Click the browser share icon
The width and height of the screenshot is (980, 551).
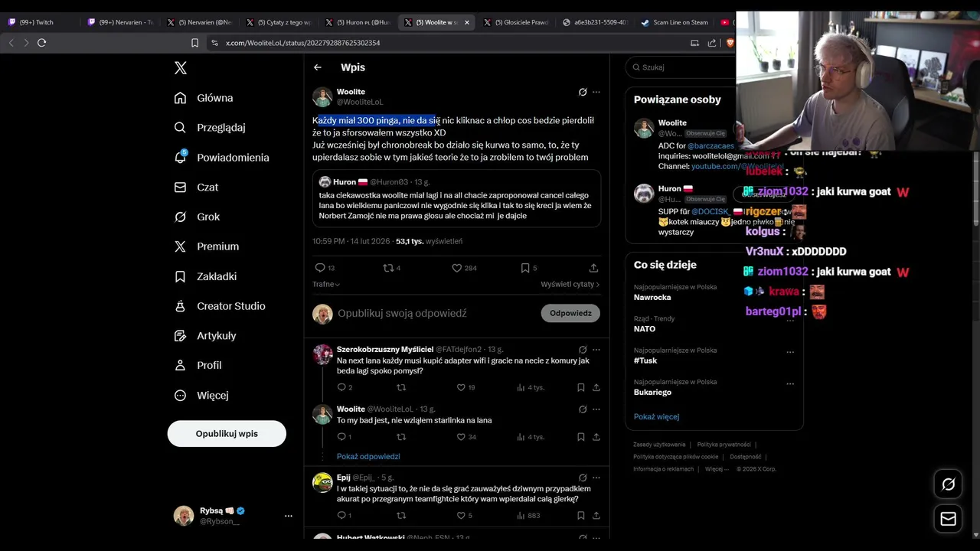click(x=712, y=43)
